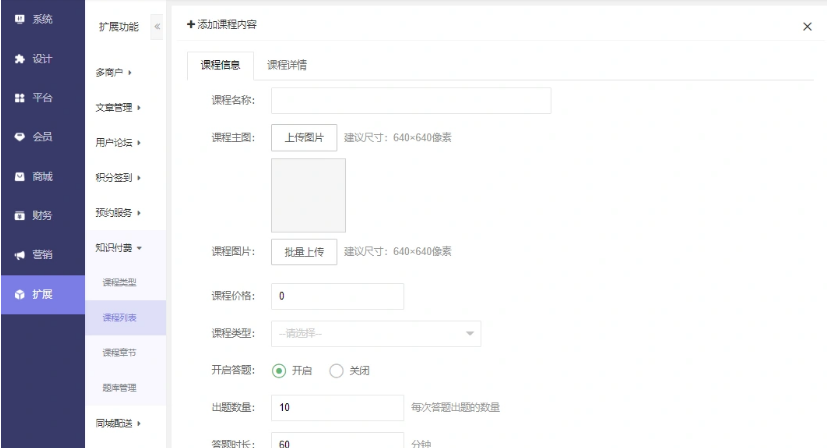Close the 添加课程内容 dialog
The image size is (827, 448).
click(x=807, y=26)
